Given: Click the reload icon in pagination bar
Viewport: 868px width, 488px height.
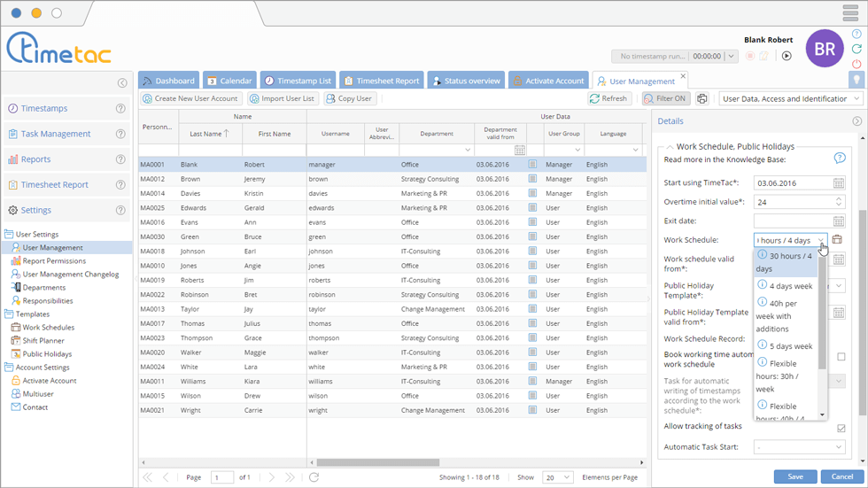Looking at the screenshot, I should pyautogui.click(x=314, y=477).
